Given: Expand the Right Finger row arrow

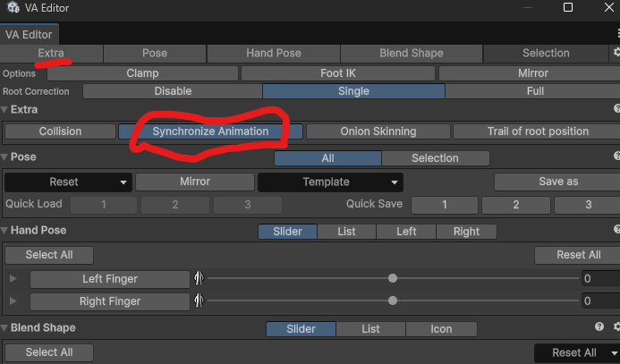Looking at the screenshot, I should click(13, 301).
